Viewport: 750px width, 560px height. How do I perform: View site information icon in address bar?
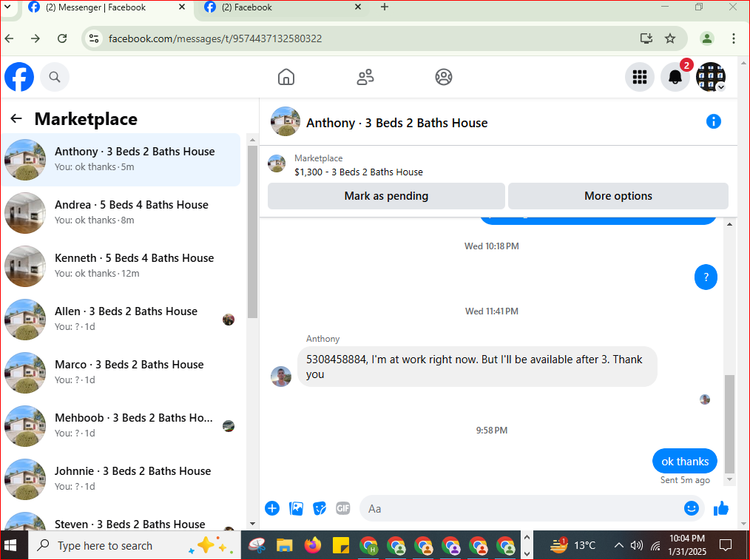94,38
